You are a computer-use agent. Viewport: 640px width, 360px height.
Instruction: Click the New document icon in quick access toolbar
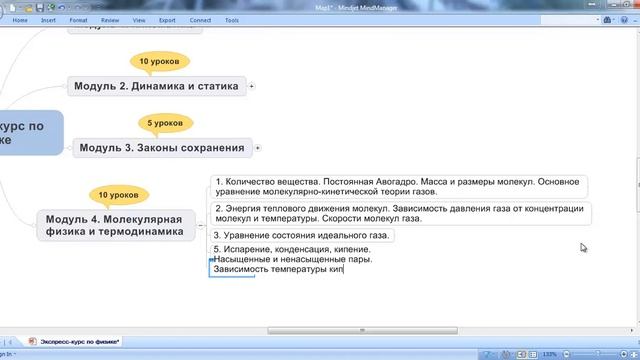pos(12,7)
